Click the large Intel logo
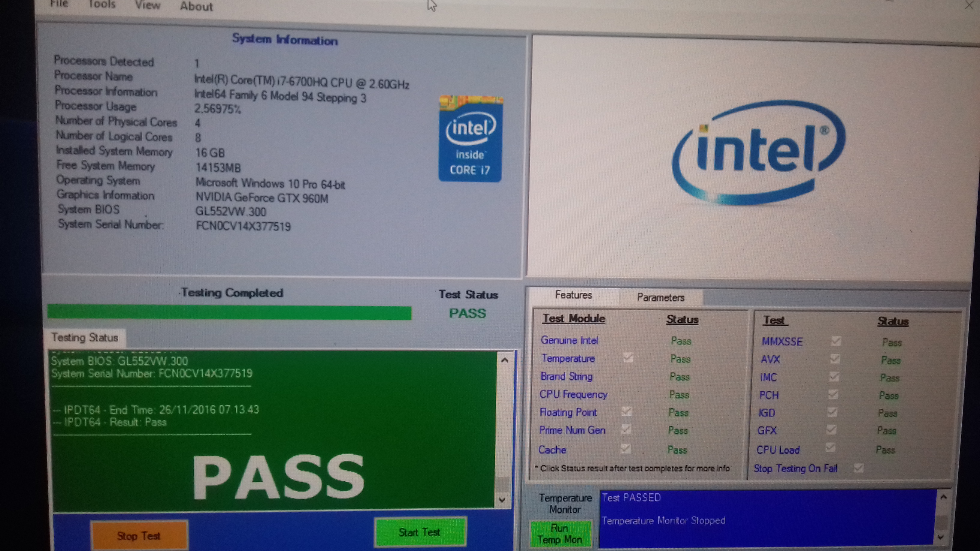Image resolution: width=980 pixels, height=551 pixels. (x=758, y=152)
